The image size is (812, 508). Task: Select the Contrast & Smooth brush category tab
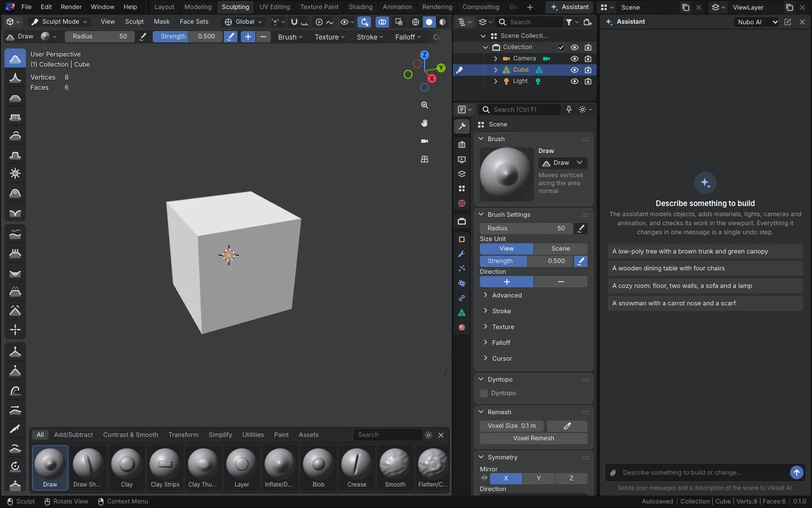click(x=130, y=435)
